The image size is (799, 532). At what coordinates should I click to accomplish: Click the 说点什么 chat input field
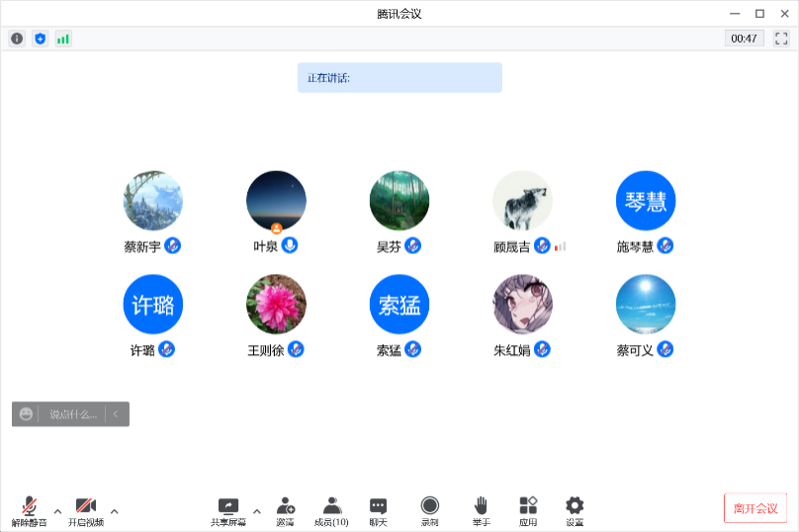[73, 414]
